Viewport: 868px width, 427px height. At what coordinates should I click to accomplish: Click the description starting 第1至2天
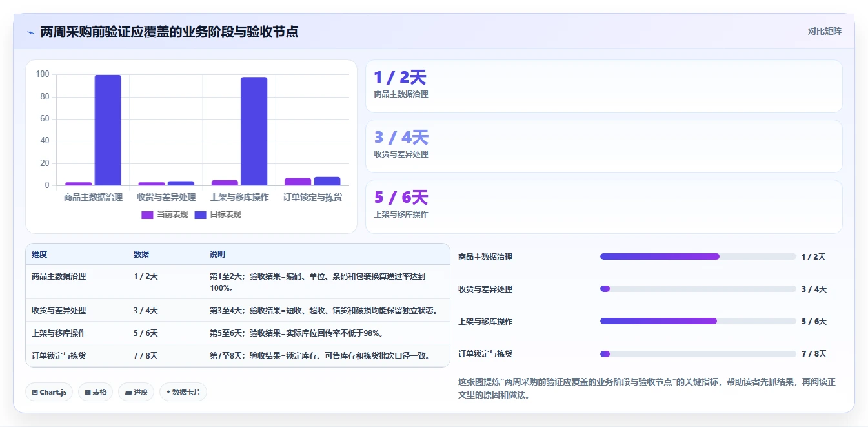pos(318,282)
